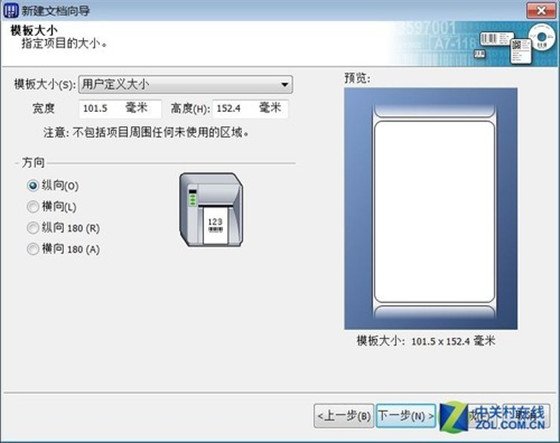The height and width of the screenshot is (443, 560).
Task: Click the printer orientation illustration icon
Action: (211, 210)
